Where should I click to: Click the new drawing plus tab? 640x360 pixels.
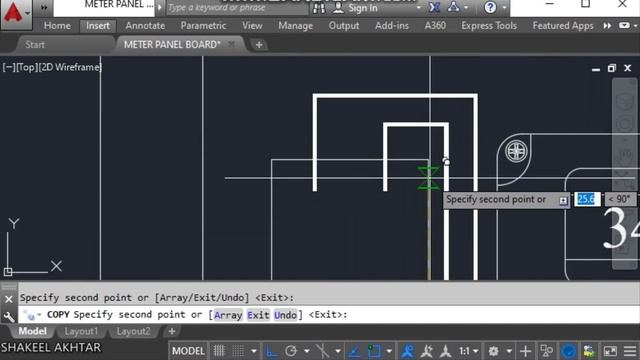point(259,45)
